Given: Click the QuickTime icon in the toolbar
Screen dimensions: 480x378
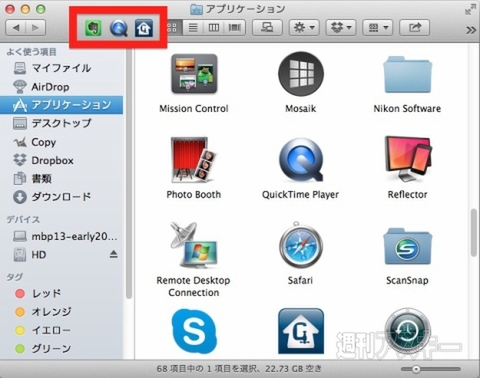Looking at the screenshot, I should [x=119, y=28].
